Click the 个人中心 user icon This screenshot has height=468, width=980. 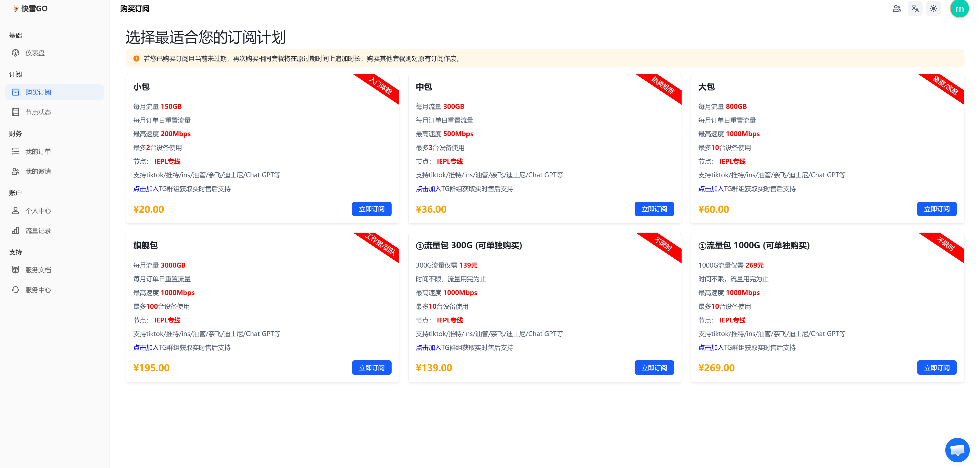(16, 211)
